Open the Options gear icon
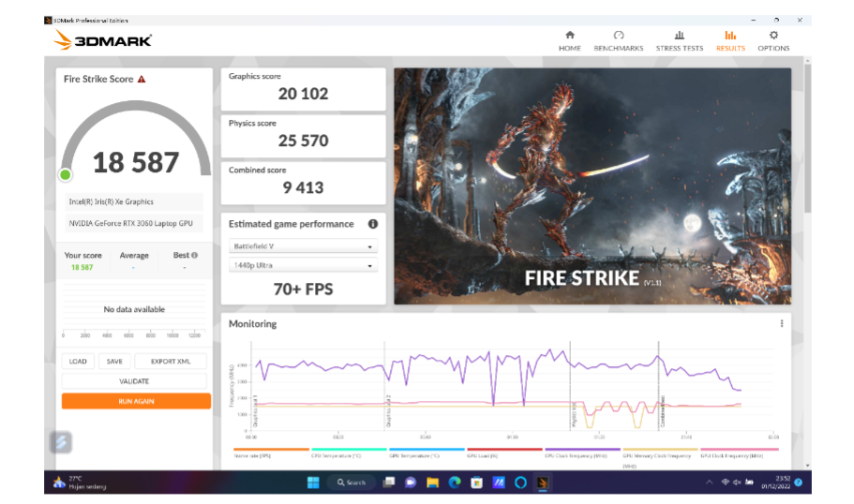 pyautogui.click(x=773, y=36)
